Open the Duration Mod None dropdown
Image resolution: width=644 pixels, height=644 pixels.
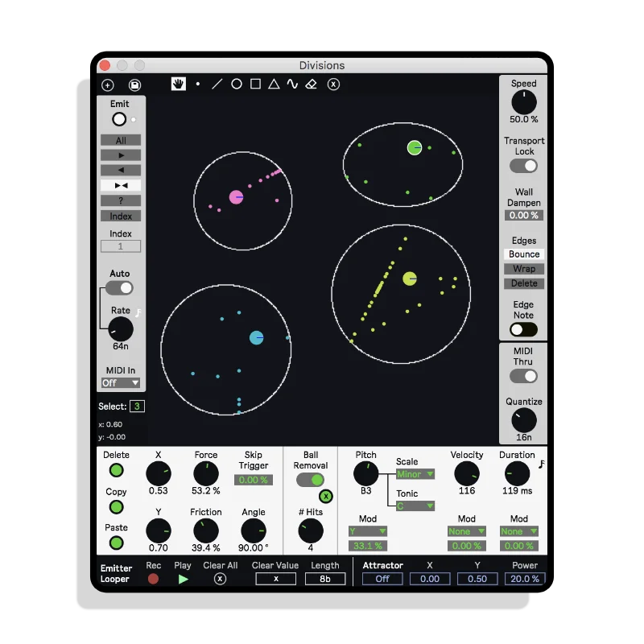point(519,531)
